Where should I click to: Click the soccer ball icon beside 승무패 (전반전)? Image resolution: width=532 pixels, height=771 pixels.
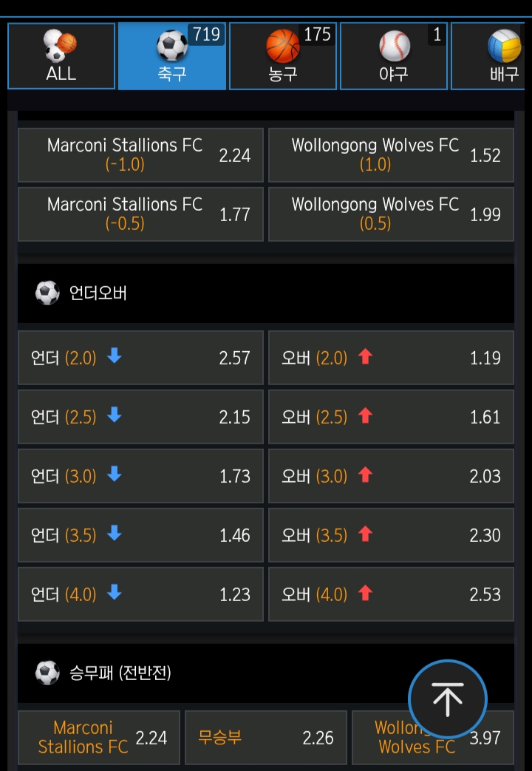point(47,673)
